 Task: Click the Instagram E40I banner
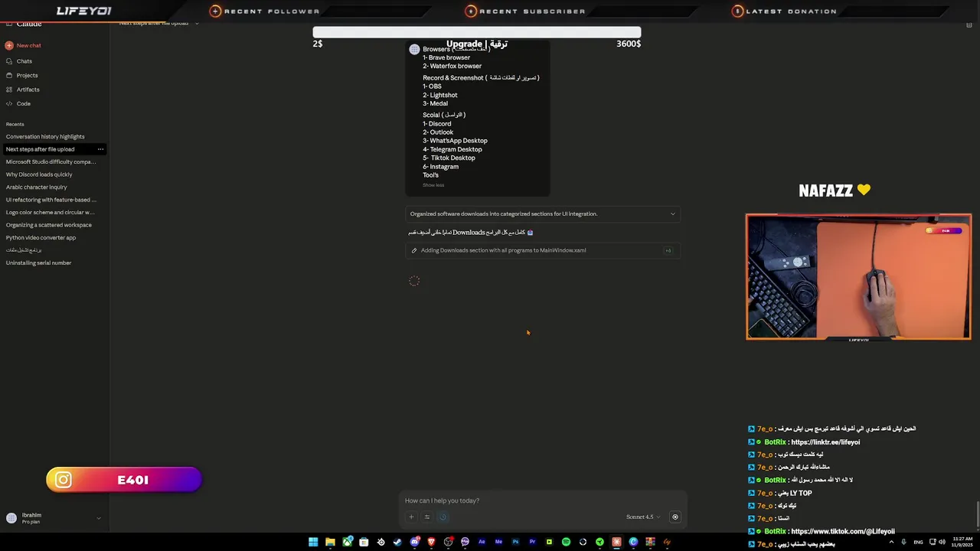[x=123, y=480]
